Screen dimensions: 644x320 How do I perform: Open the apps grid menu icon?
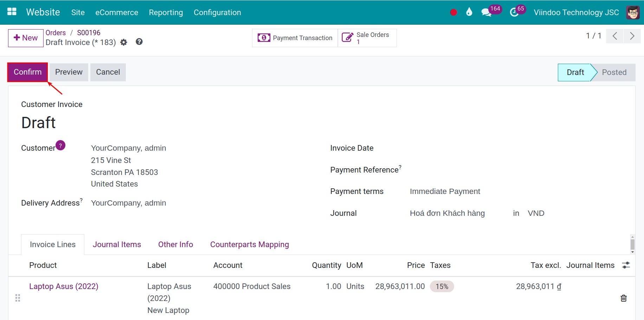point(12,12)
